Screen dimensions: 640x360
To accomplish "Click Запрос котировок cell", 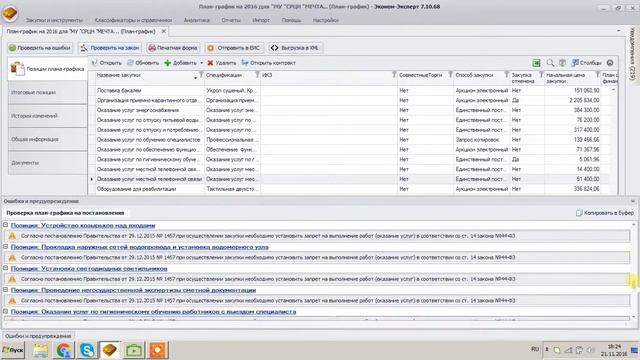I will tap(482, 140).
